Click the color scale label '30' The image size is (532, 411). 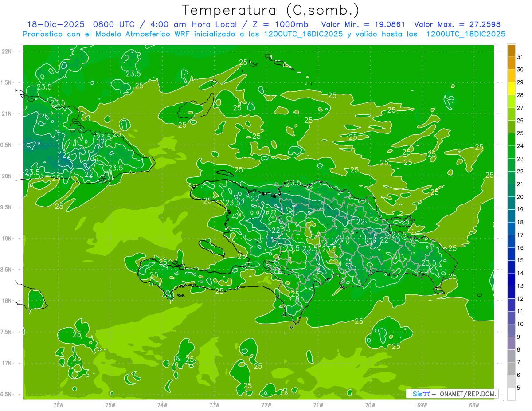click(520, 70)
